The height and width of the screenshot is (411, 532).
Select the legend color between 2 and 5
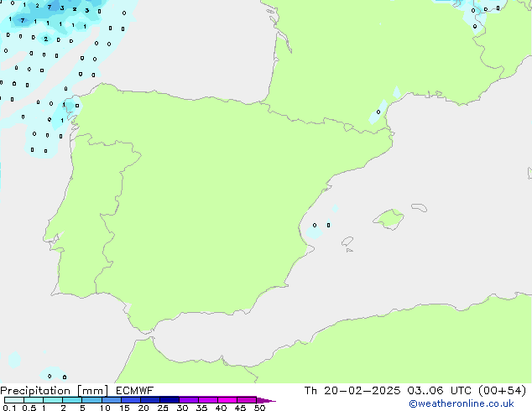(x=72, y=400)
